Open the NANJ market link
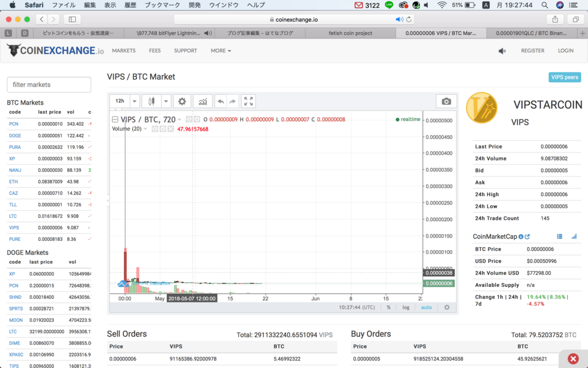The height and width of the screenshot is (368, 588). click(x=15, y=170)
